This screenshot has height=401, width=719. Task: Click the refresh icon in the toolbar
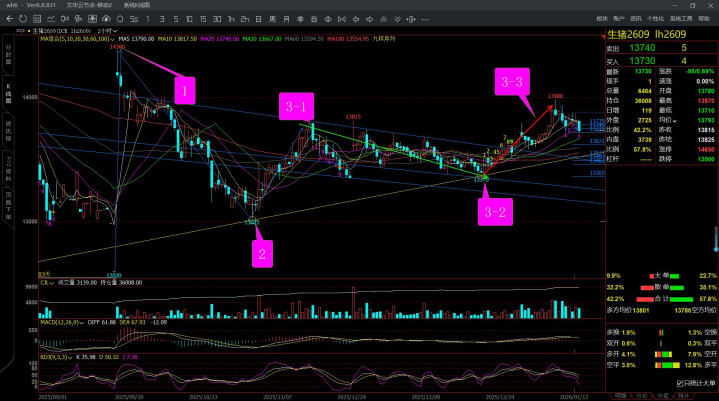coord(23,19)
